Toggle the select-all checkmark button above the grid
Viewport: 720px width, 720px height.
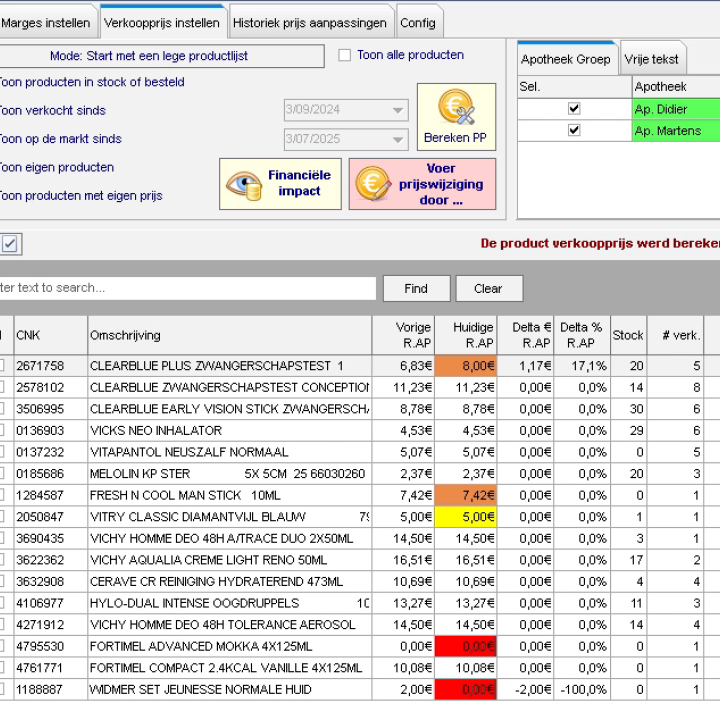click(x=11, y=244)
